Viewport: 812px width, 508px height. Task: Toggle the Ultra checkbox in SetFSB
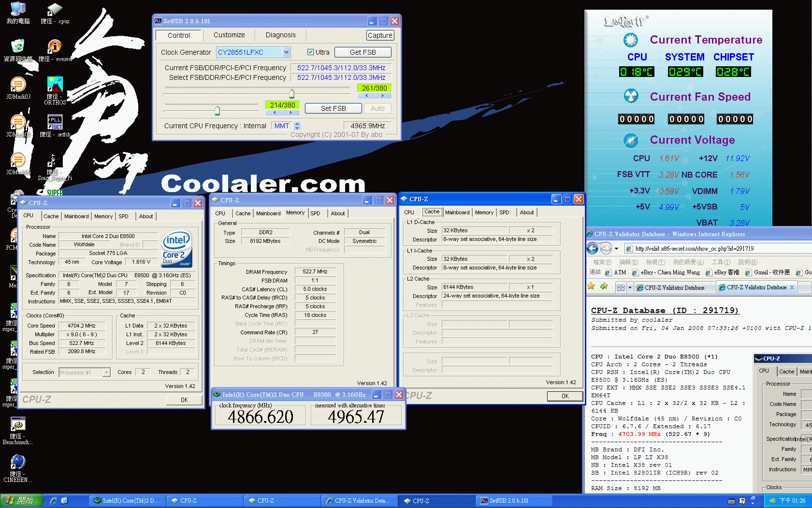[311, 52]
